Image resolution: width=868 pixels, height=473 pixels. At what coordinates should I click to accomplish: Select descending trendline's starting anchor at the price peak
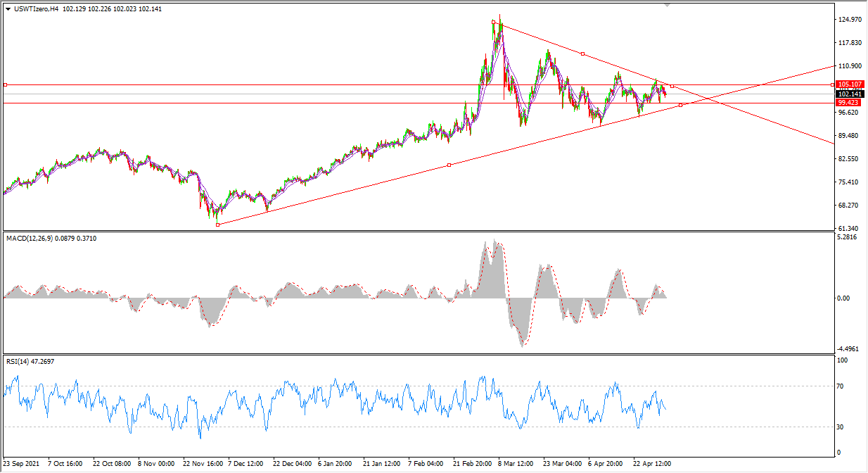click(493, 23)
